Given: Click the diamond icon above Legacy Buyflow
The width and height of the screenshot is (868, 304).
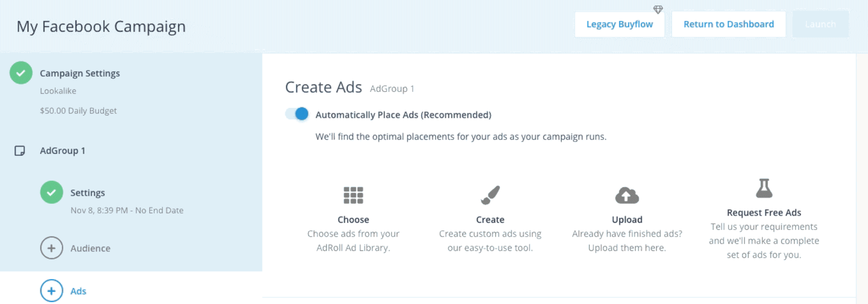Looking at the screenshot, I should (x=658, y=10).
